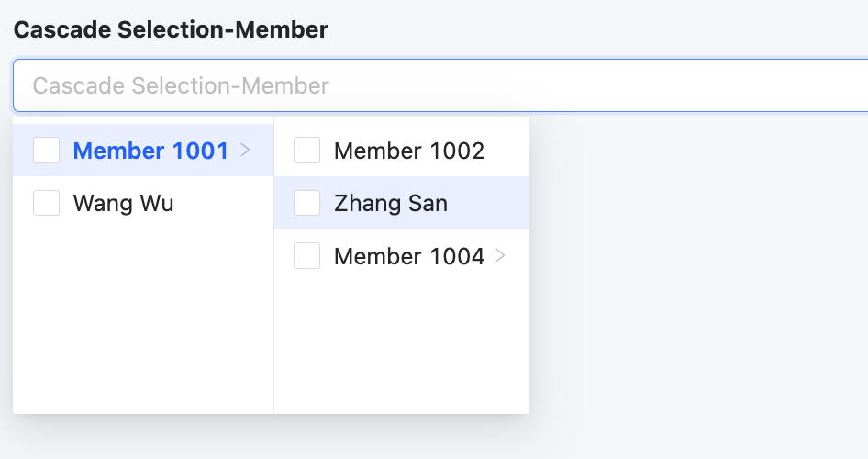This screenshot has height=459, width=868.
Task: Open the Member 1004 option text
Action: point(408,256)
